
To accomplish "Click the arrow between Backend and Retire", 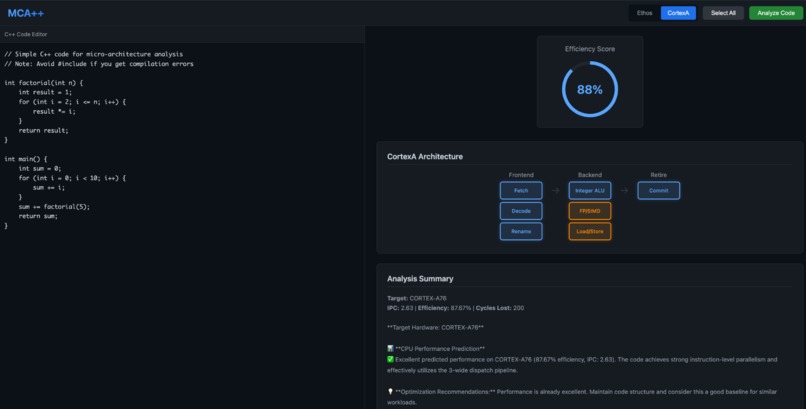I will pos(624,191).
